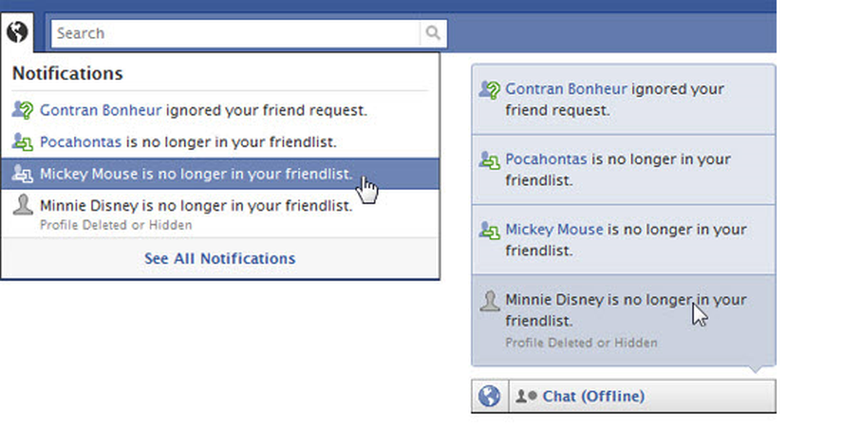Click the question-mark friend icon beside Gontran Bonheur in dropdown
The width and height of the screenshot is (868, 425).
[23, 111]
